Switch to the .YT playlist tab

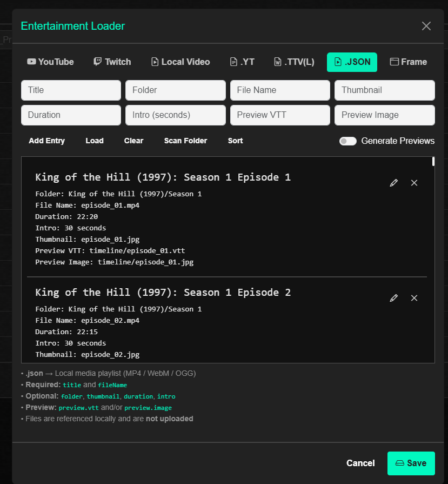(242, 62)
